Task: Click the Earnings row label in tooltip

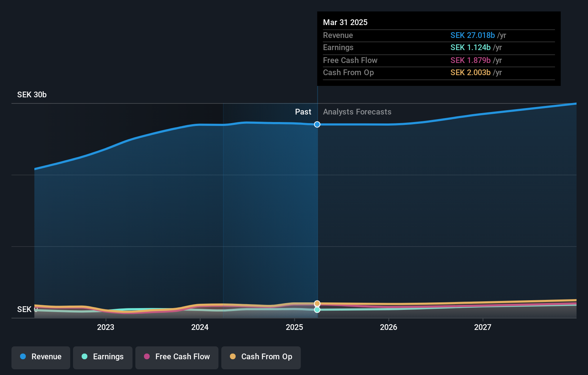Action: tap(338, 47)
